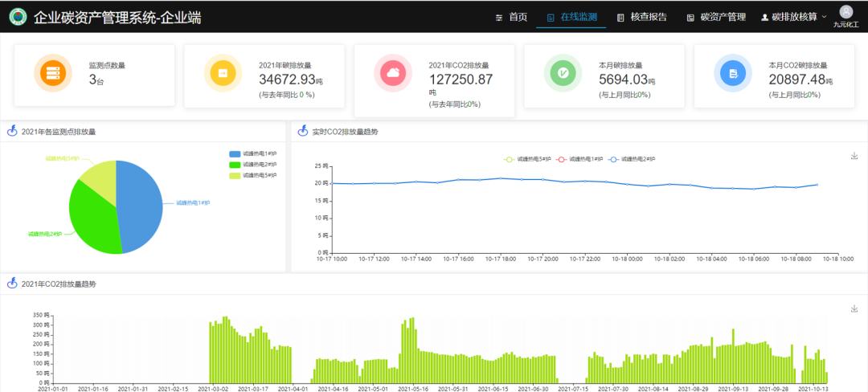Download the real-time CO2 trend chart
The width and height of the screenshot is (868, 392).
[854, 156]
